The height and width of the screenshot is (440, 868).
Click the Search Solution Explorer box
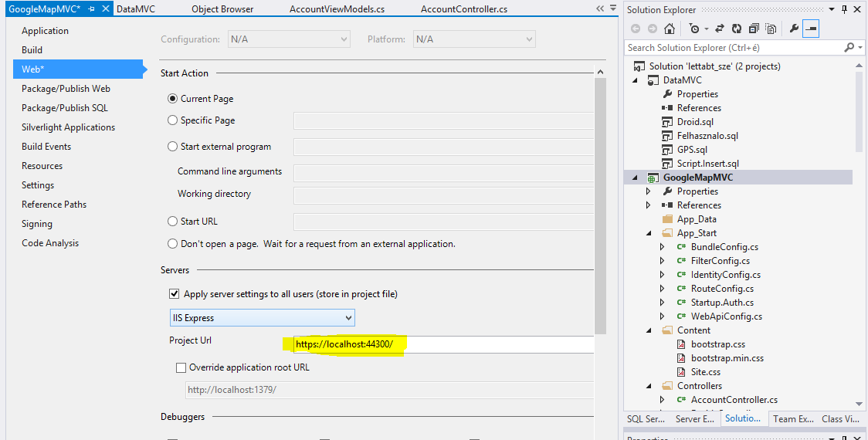point(734,48)
